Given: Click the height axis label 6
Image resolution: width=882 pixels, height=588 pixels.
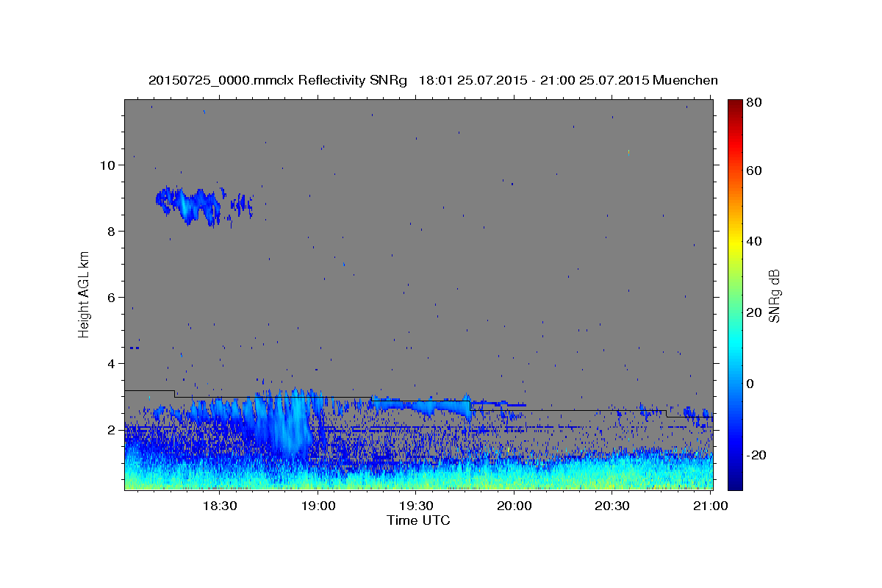Looking at the screenshot, I should coord(111,298).
